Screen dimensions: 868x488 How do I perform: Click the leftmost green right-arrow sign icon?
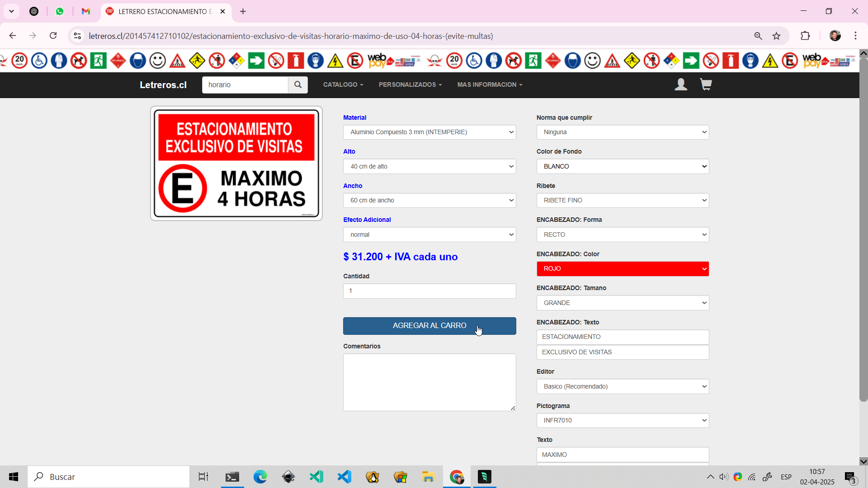click(256, 61)
